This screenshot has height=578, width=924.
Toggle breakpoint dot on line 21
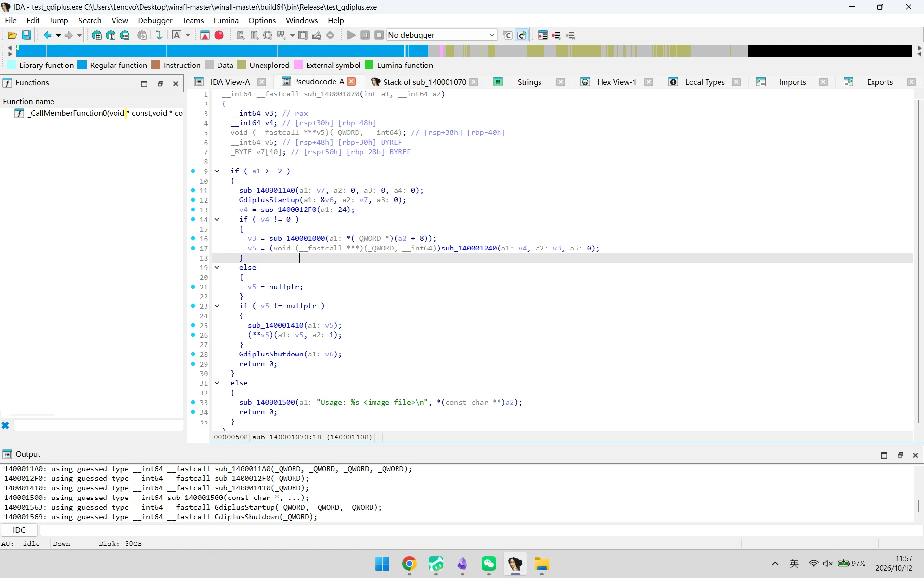193,287
